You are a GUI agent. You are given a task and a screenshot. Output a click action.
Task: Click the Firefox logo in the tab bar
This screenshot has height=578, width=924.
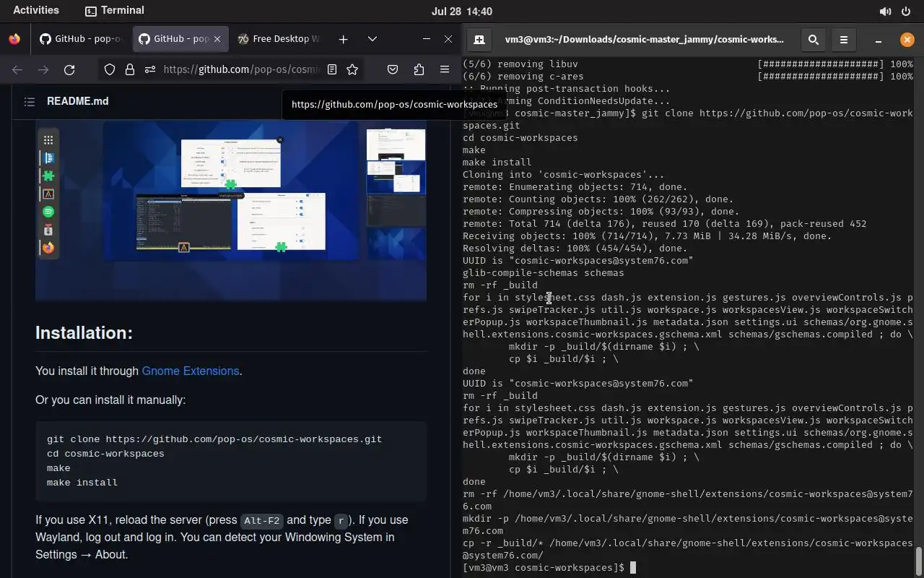click(x=14, y=39)
